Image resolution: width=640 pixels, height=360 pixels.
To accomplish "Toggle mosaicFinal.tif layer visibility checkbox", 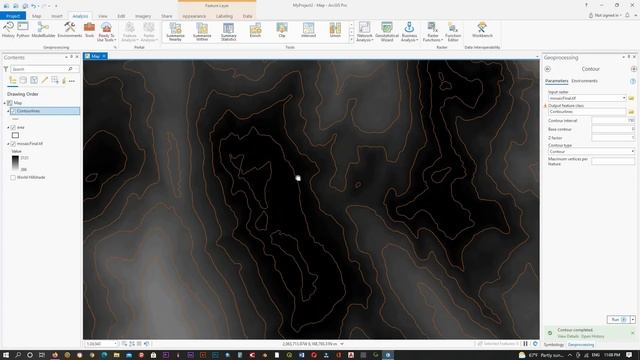I will click(x=13, y=144).
